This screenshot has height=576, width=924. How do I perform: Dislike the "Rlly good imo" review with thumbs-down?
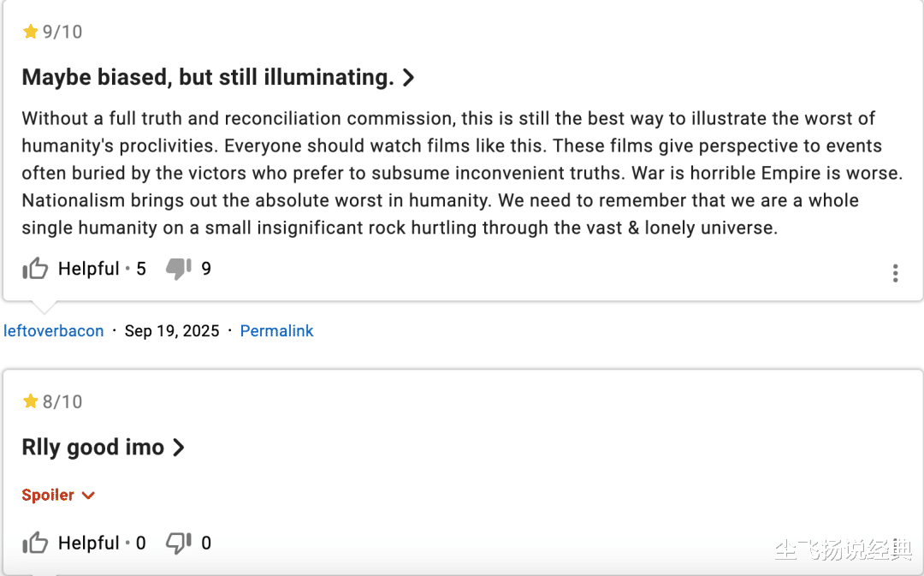[178, 543]
